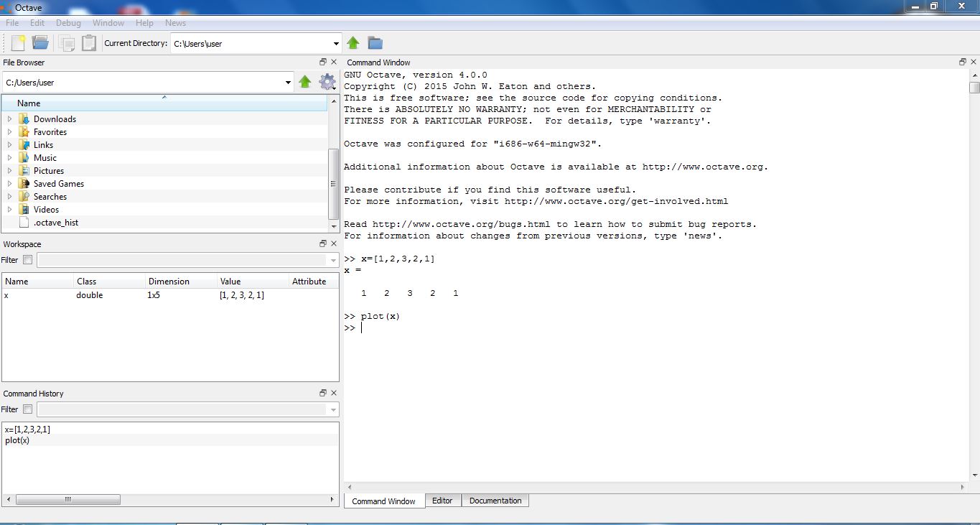
Task: Go up one directory in main toolbar
Action: point(353,43)
